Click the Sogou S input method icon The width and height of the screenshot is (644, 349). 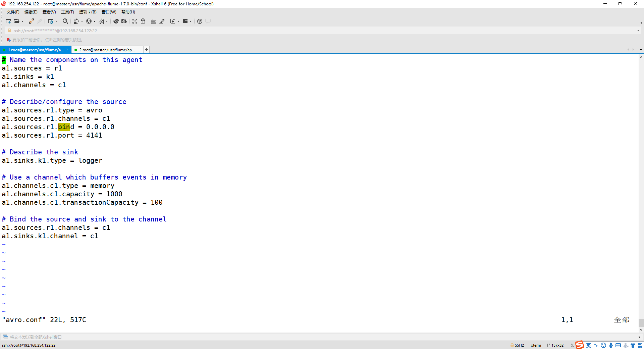(x=580, y=345)
